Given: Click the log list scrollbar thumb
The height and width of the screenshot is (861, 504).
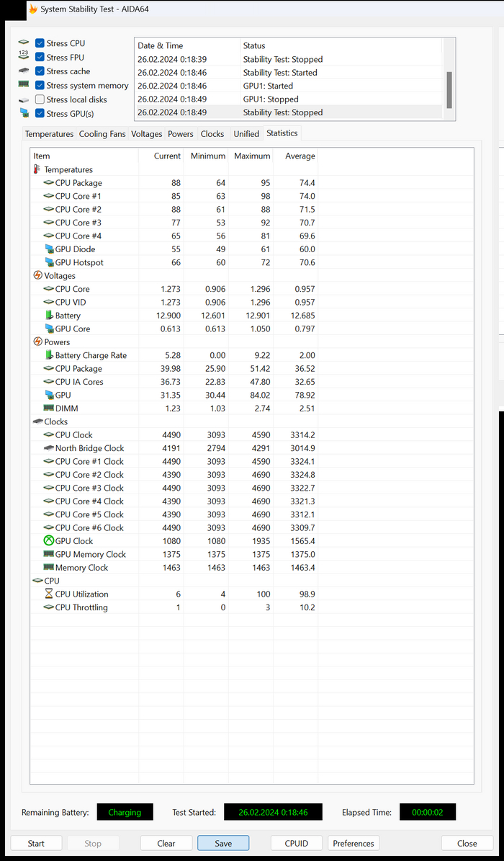Looking at the screenshot, I should pos(449,90).
